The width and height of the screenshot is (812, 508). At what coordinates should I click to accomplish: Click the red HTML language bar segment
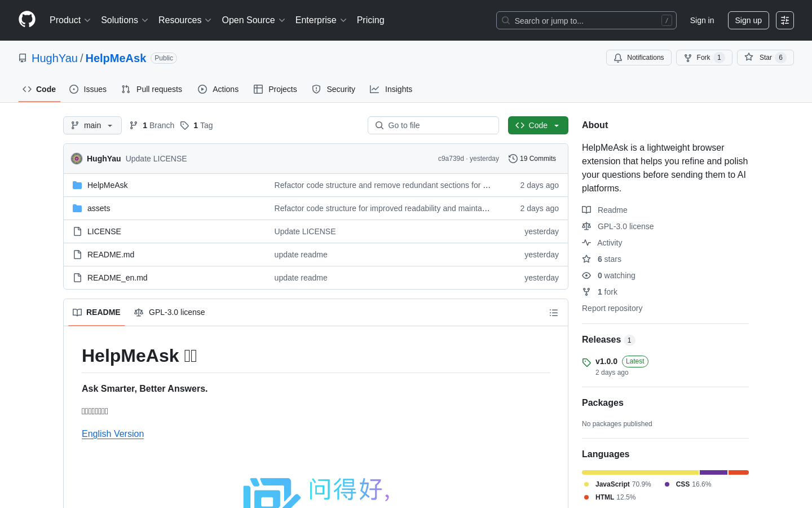click(x=739, y=472)
